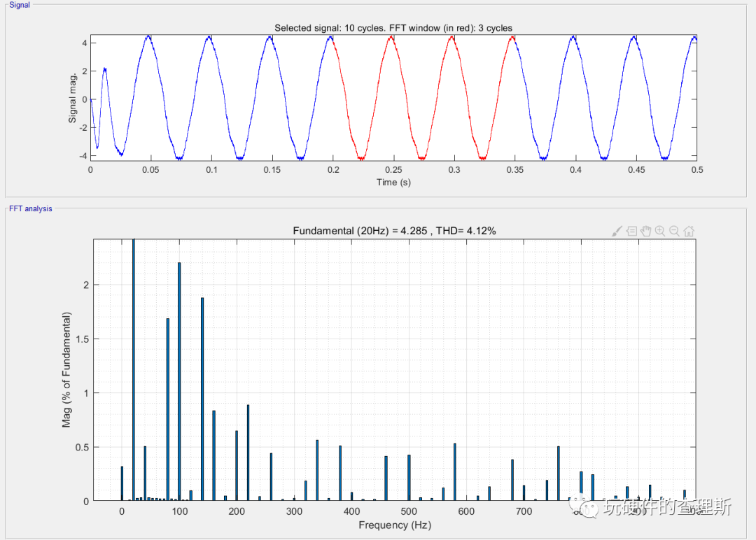
Task: Click the 500 Hz harmonic bar
Action: pos(409,478)
